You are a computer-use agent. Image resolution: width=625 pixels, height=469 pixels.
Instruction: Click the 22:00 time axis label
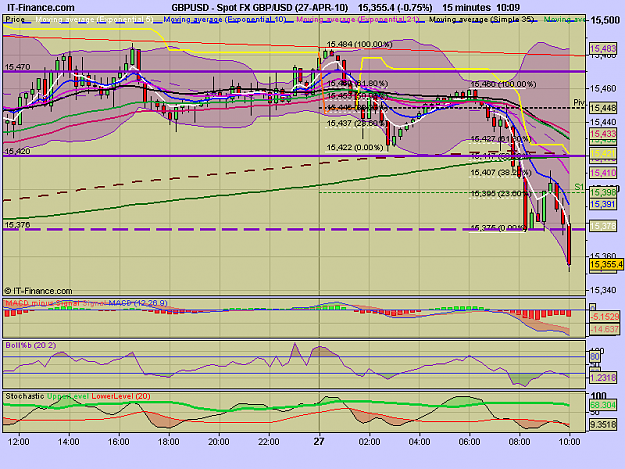(269, 442)
